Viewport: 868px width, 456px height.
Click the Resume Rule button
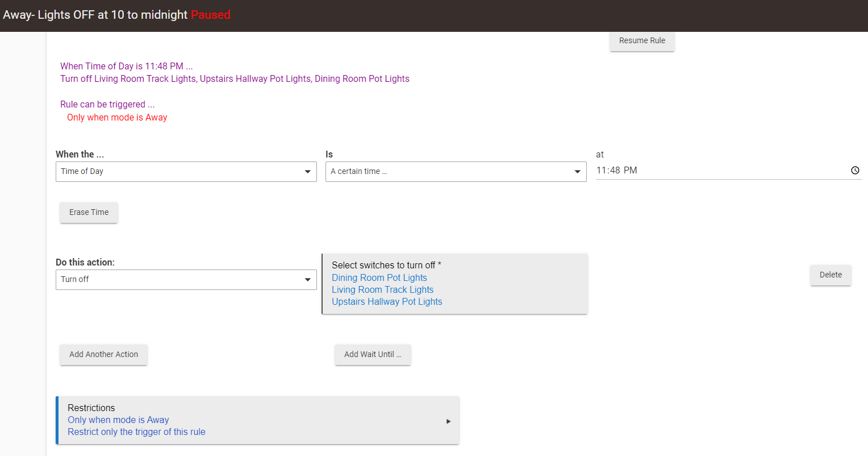[x=642, y=41]
